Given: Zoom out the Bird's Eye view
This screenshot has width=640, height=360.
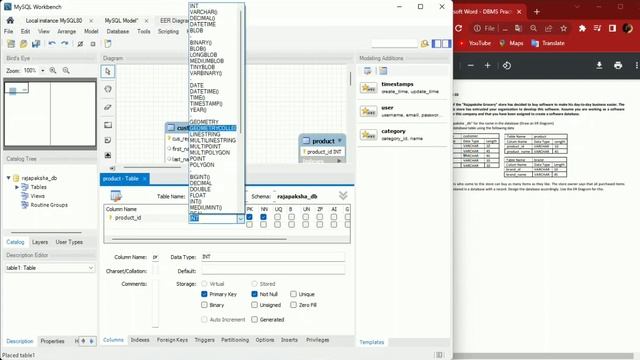Looking at the screenshot, I should coord(66,71).
